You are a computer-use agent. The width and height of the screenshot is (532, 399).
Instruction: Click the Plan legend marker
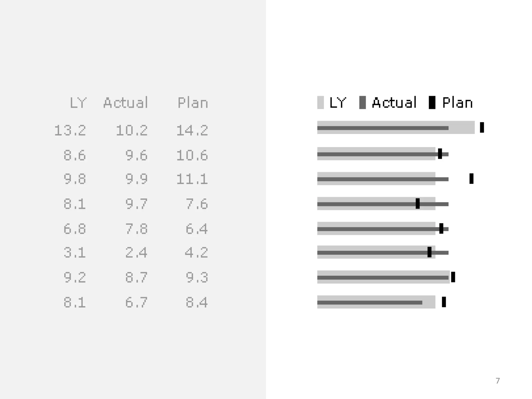tap(432, 103)
